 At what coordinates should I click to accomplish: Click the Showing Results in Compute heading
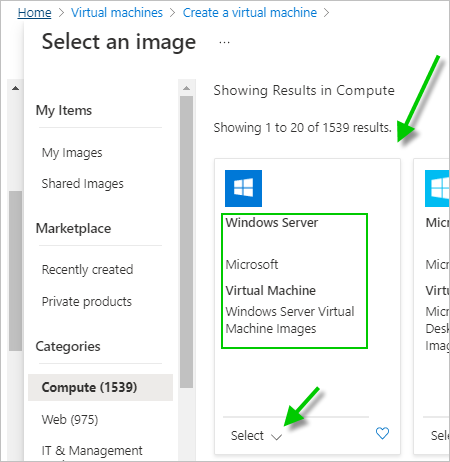[304, 91]
